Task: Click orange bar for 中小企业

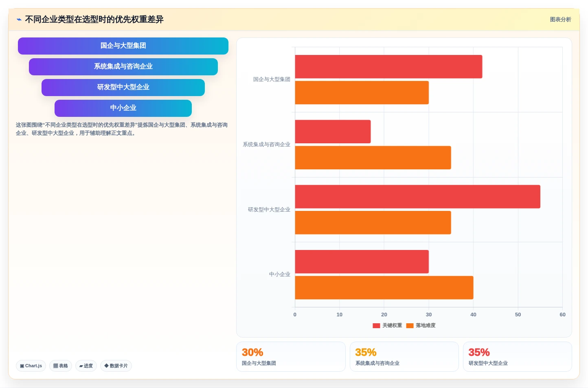Action: (384, 288)
